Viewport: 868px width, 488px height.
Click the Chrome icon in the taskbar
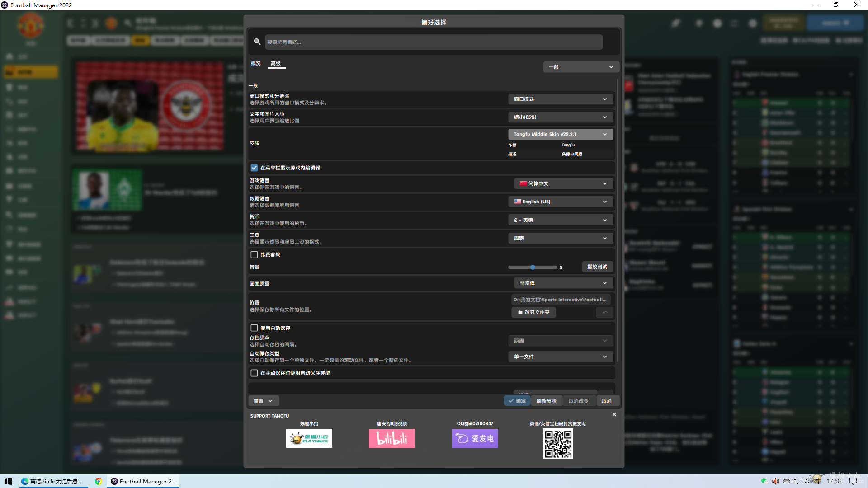click(x=98, y=481)
